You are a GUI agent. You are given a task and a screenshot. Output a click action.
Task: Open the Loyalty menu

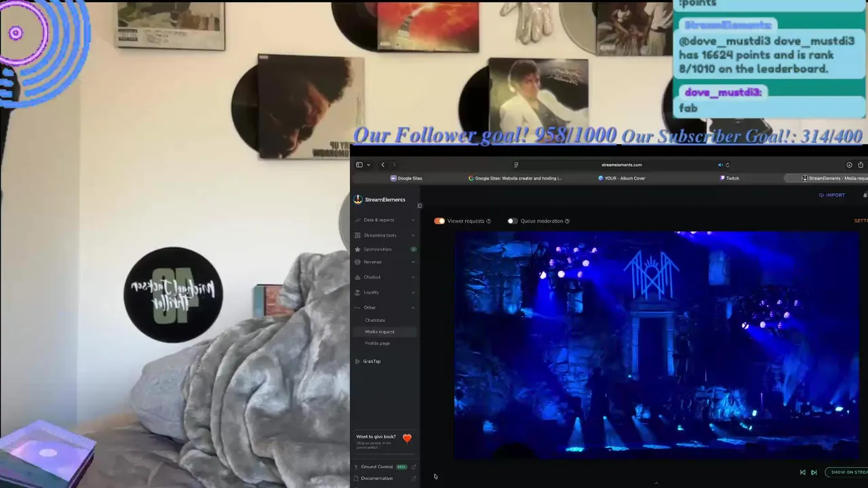click(x=371, y=292)
